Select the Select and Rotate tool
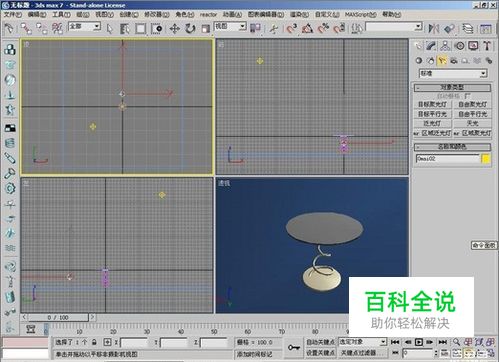This screenshot has height=362, width=499. tap(190, 29)
